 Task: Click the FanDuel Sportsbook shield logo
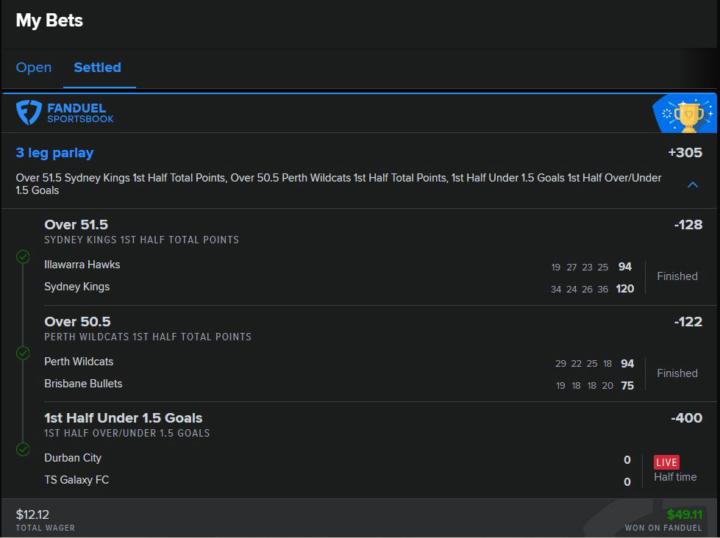coord(28,112)
